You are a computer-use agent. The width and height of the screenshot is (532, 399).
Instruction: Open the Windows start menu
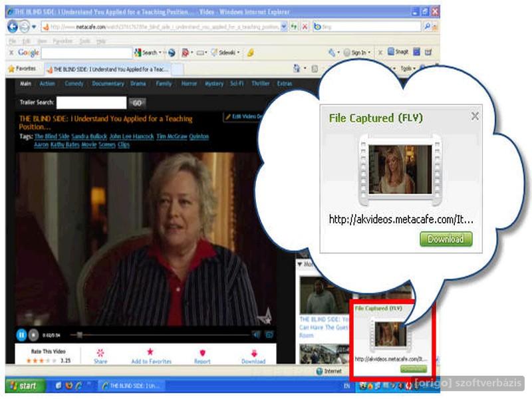pyautogui.click(x=25, y=386)
